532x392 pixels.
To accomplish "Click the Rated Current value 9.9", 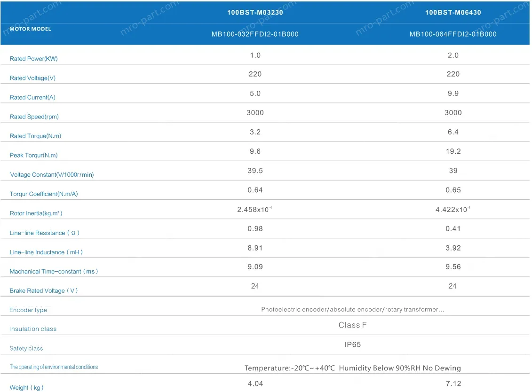I will tap(453, 94).
